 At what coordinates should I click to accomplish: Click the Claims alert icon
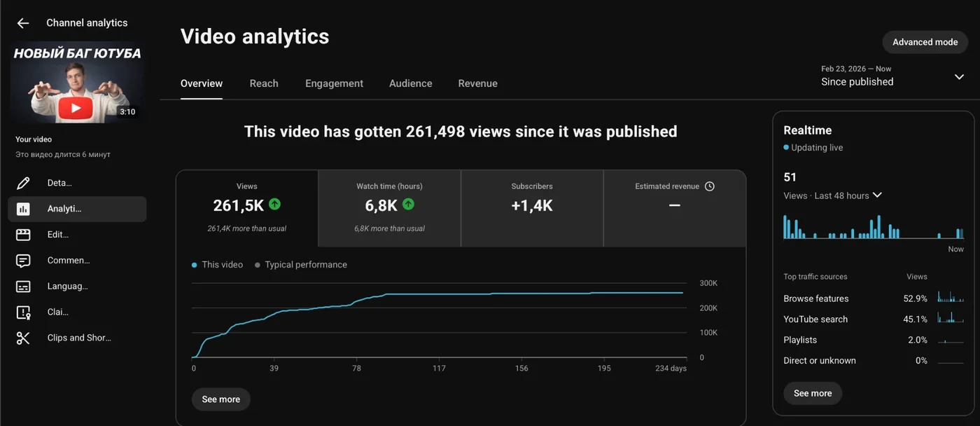23,312
